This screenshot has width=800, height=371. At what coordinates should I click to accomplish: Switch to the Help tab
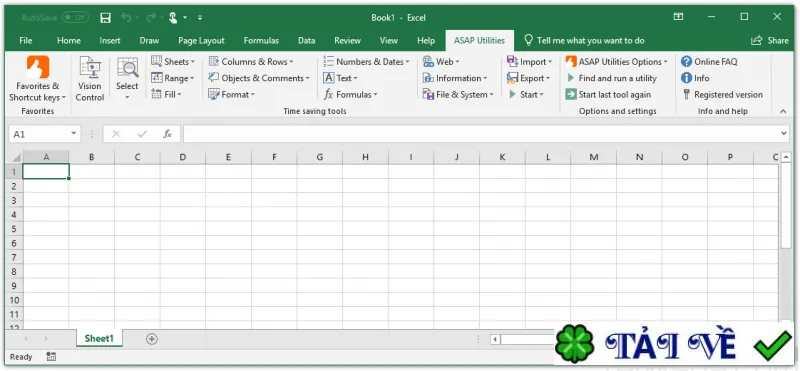pyautogui.click(x=426, y=41)
